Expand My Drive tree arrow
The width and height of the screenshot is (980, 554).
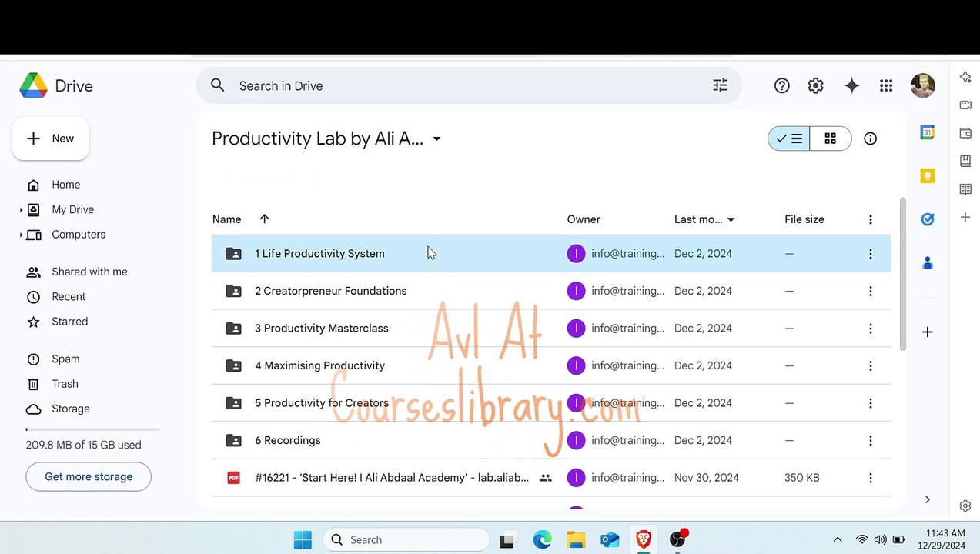pos(21,209)
